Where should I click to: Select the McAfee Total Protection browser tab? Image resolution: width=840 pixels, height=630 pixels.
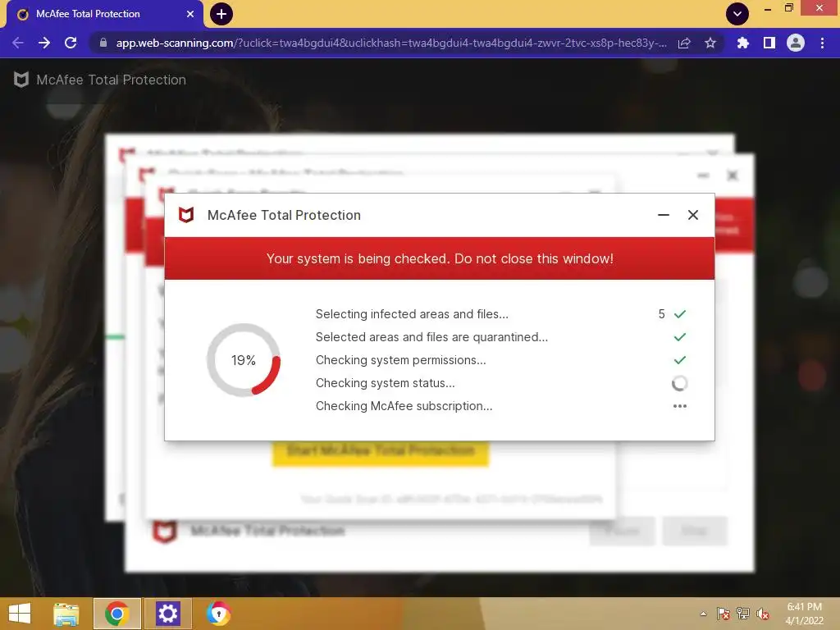(104, 15)
